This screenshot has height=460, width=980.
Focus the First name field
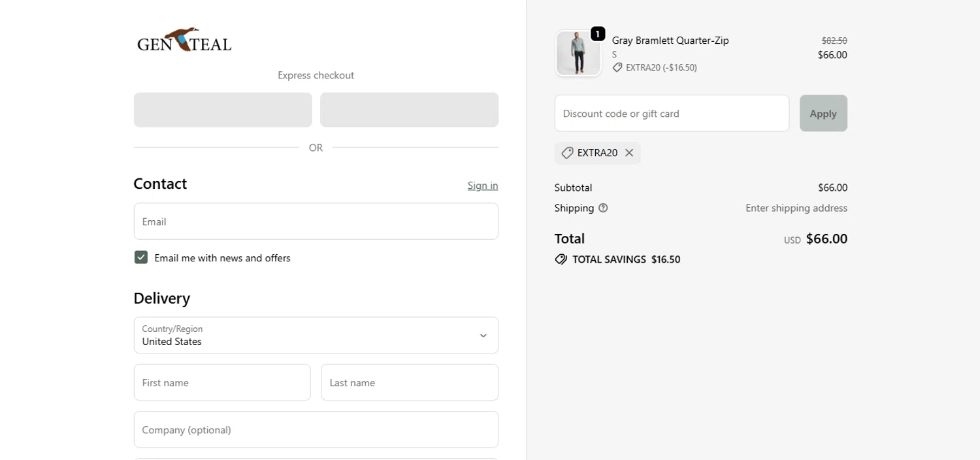222,382
